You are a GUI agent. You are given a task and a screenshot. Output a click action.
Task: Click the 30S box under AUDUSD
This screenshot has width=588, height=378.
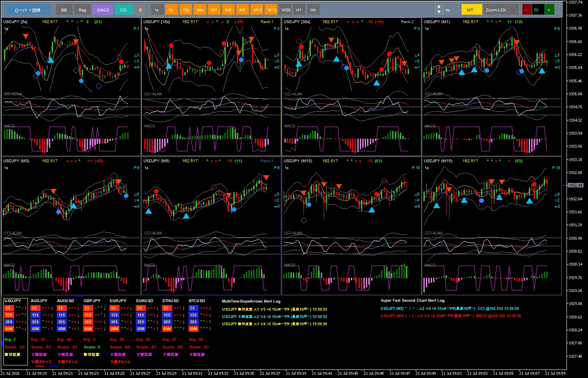[x=62, y=322]
